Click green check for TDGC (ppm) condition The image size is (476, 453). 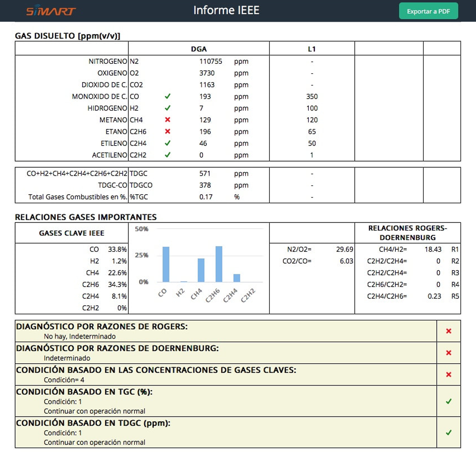pos(449,433)
